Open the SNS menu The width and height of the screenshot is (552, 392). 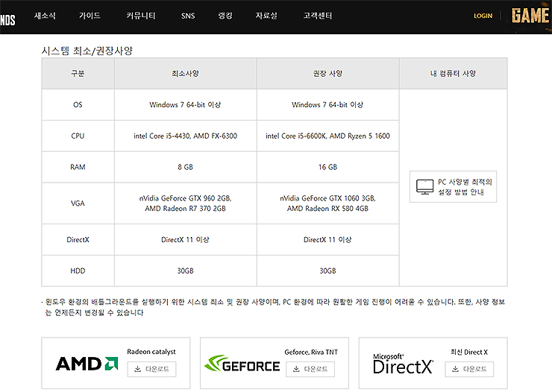click(x=188, y=16)
